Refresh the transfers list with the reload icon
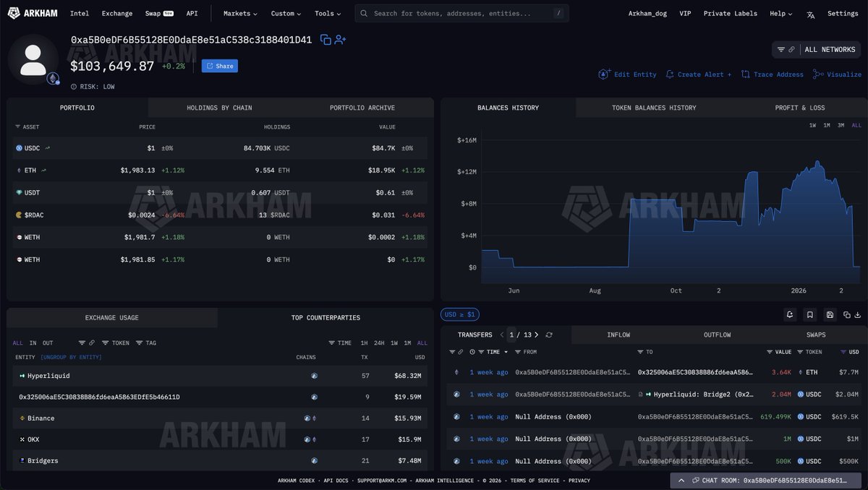This screenshot has width=868, height=490. 549,335
